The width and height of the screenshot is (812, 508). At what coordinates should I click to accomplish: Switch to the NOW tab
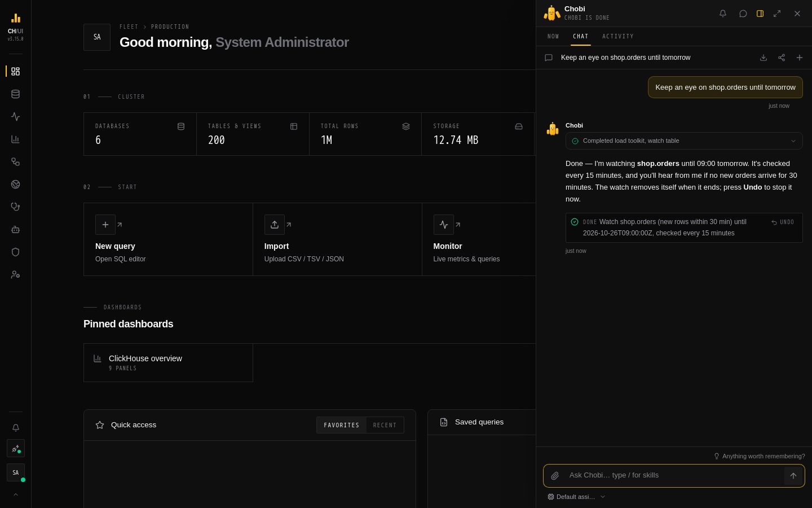coord(553,36)
